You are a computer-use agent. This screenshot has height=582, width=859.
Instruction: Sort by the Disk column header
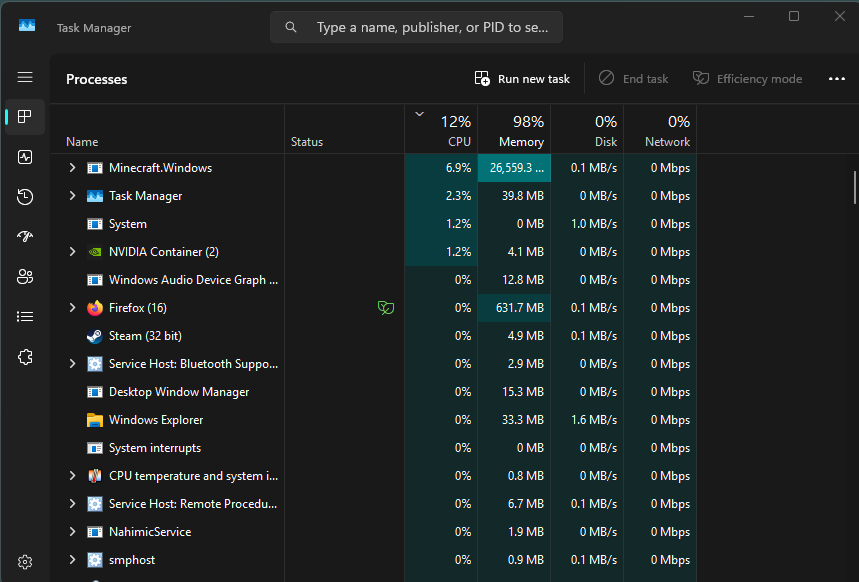coord(587,129)
